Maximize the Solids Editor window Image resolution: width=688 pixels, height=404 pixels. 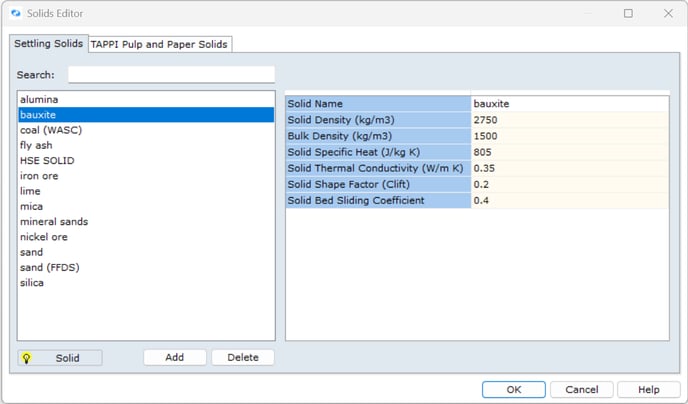tap(628, 14)
